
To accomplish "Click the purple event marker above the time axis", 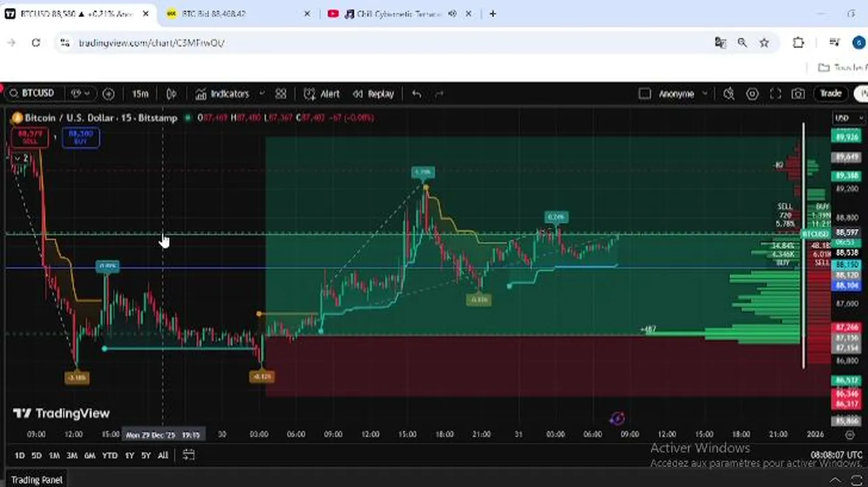I will pyautogui.click(x=617, y=419).
